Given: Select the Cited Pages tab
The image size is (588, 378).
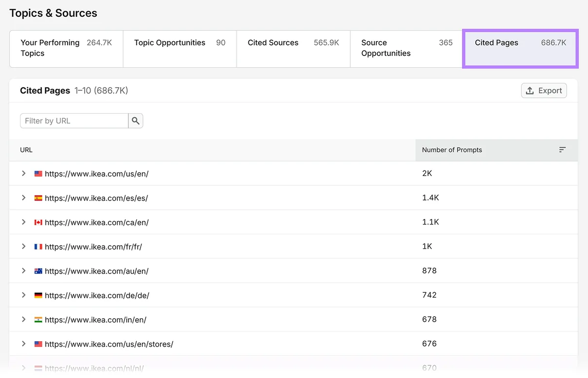Looking at the screenshot, I should (520, 49).
